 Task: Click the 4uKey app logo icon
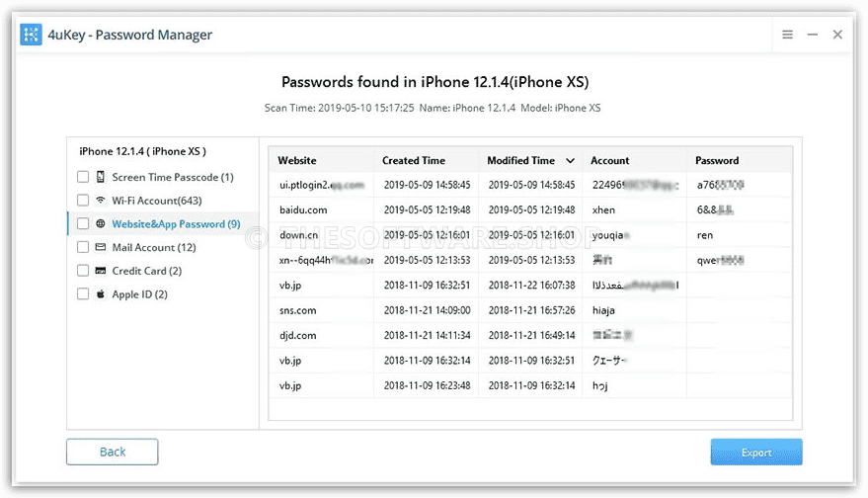click(31, 35)
